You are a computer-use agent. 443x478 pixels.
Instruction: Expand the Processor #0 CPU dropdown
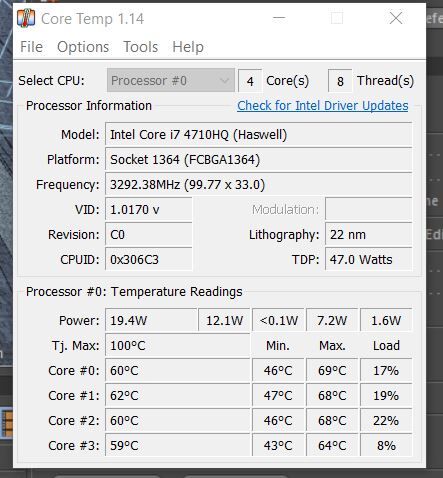[x=171, y=80]
